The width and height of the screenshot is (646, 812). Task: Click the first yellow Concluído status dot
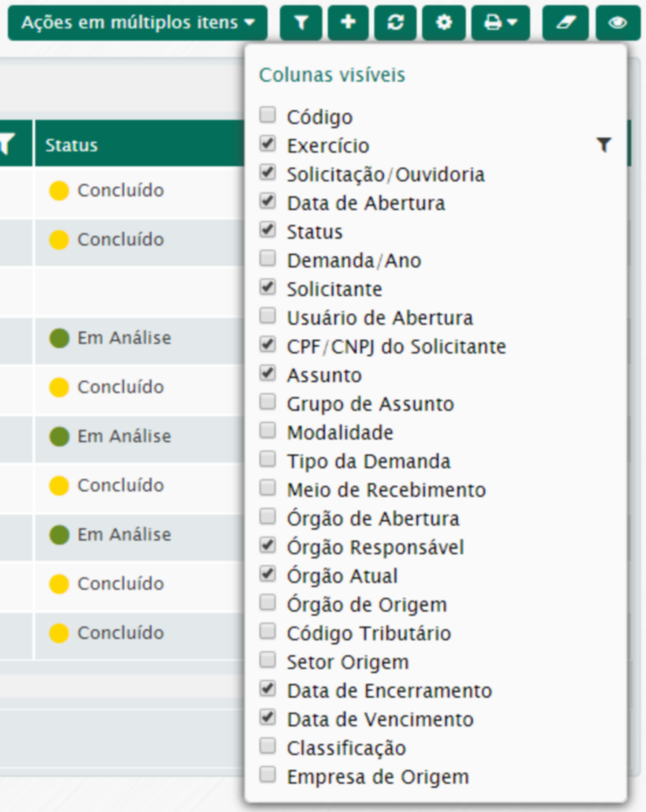[59, 190]
